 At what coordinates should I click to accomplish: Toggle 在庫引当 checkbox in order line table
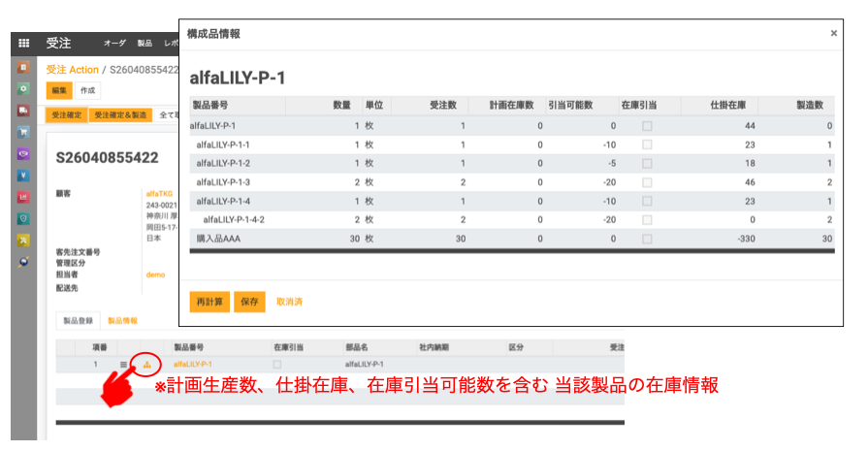pyautogui.click(x=276, y=365)
